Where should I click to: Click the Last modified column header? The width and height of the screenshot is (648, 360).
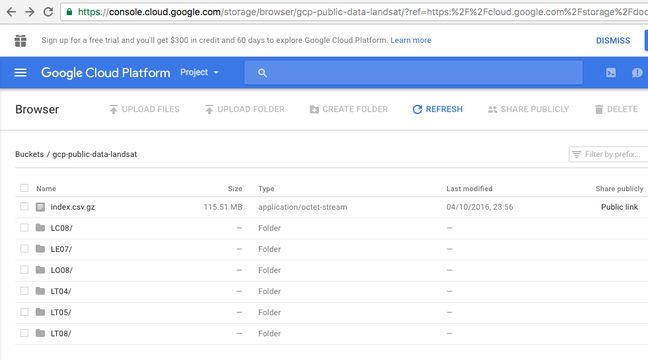point(469,188)
